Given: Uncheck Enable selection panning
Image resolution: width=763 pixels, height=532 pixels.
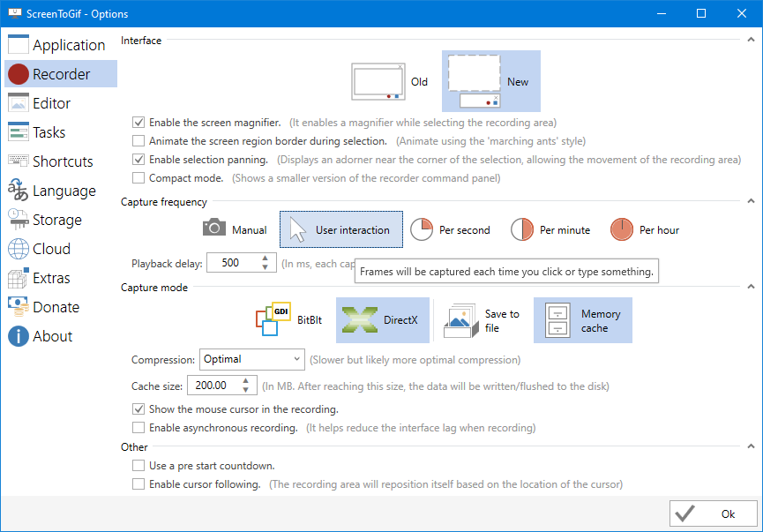Looking at the screenshot, I should coord(138,159).
